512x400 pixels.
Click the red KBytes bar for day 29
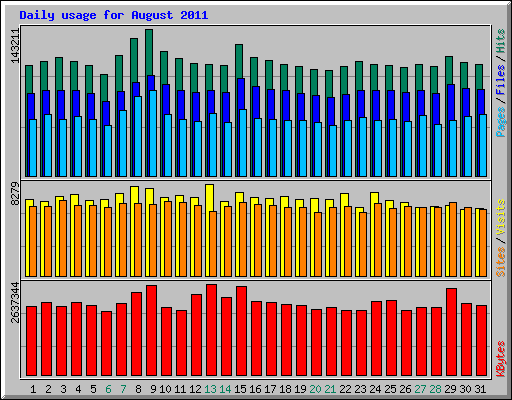point(451,332)
